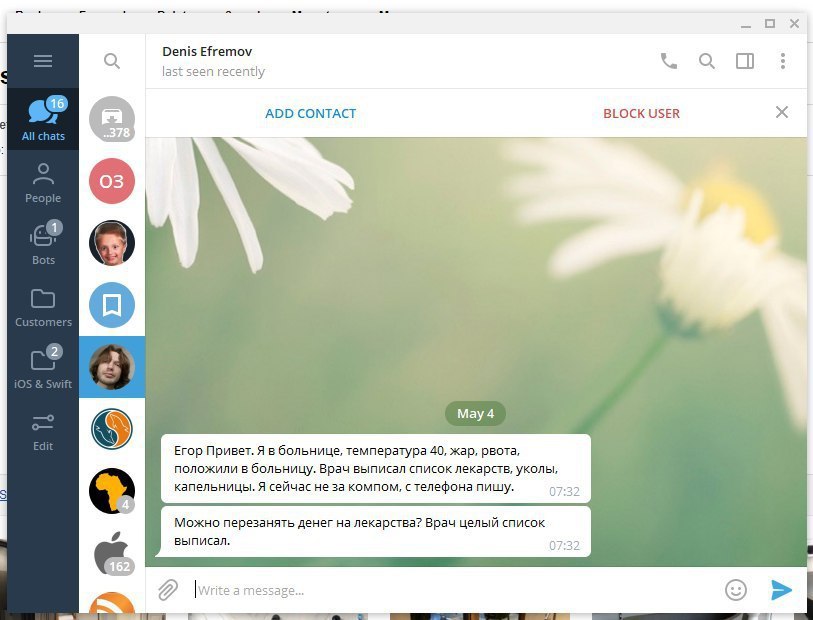Image resolution: width=813 pixels, height=620 pixels.
Task: Open the red O3 chat
Action: [x=112, y=181]
